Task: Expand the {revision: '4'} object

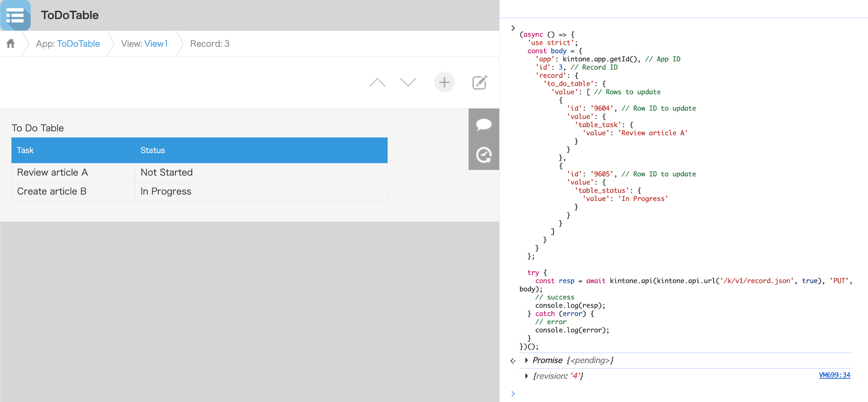Action: coord(527,376)
